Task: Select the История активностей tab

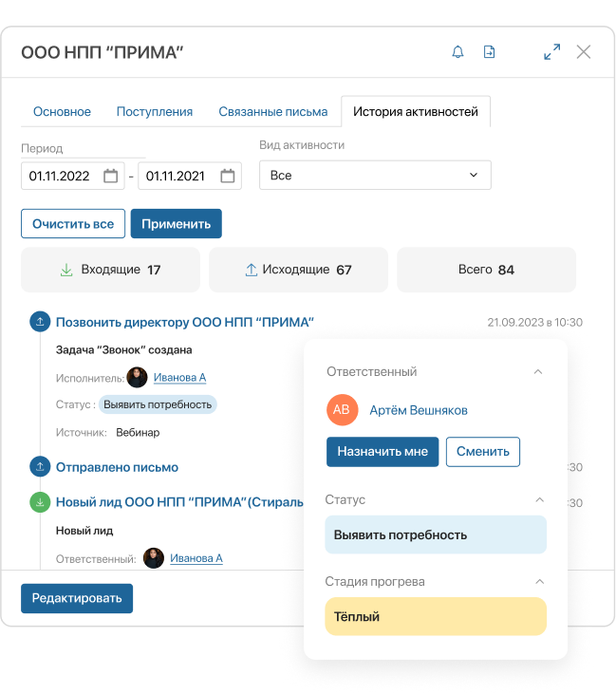Action: [416, 111]
